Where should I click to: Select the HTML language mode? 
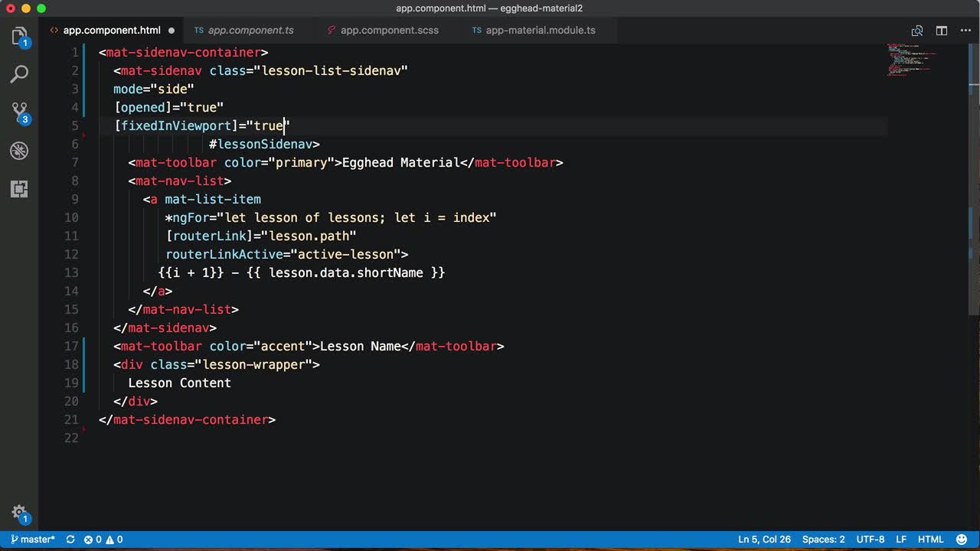click(930, 540)
